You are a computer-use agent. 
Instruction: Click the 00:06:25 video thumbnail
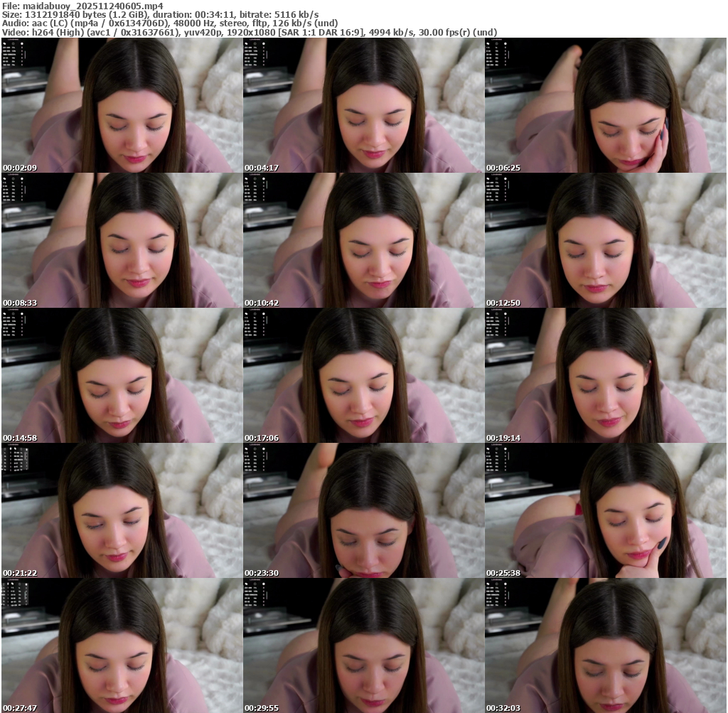[x=605, y=105]
